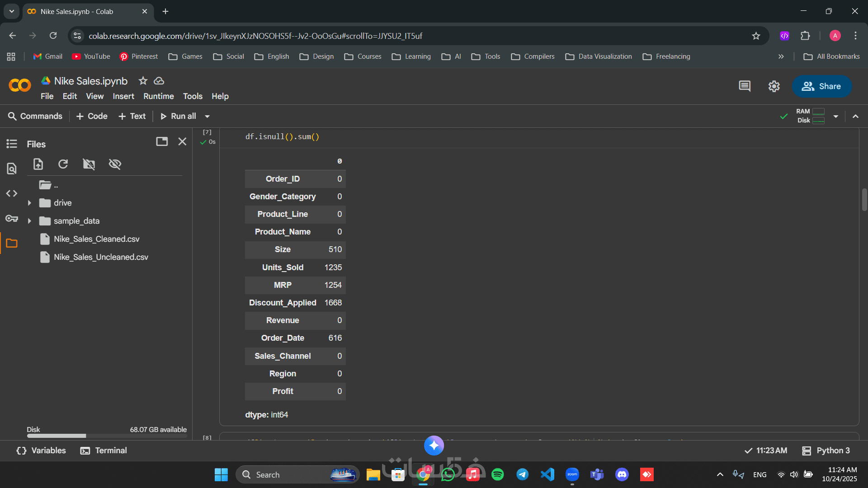Collapse the header with the chevron toggle
868x488 pixels.
tap(855, 116)
